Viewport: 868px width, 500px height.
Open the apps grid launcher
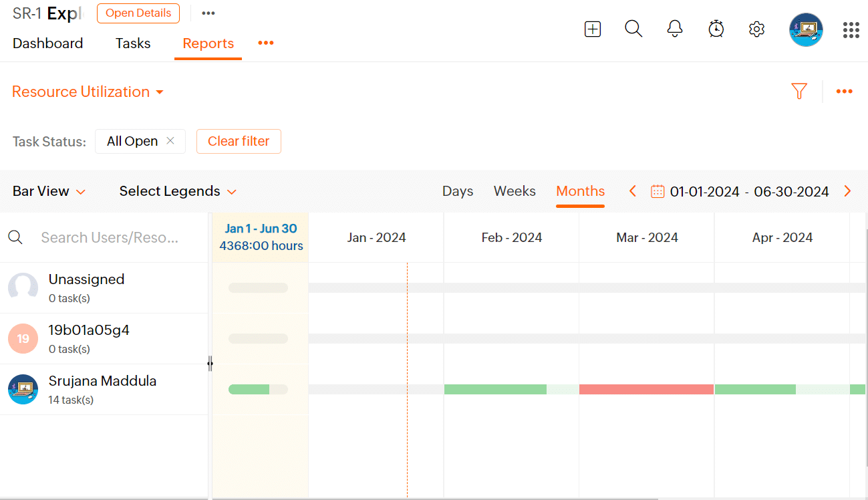tap(851, 29)
